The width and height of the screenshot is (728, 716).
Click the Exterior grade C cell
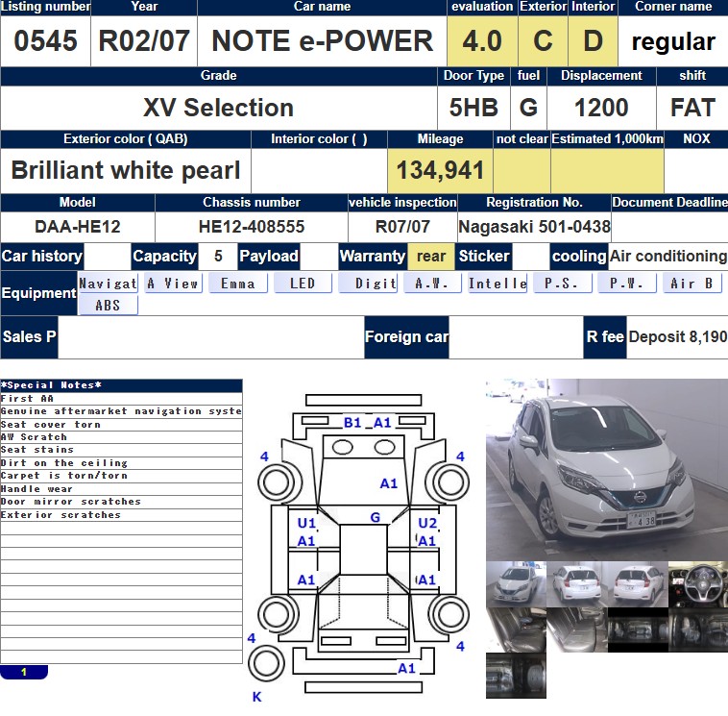point(543,41)
